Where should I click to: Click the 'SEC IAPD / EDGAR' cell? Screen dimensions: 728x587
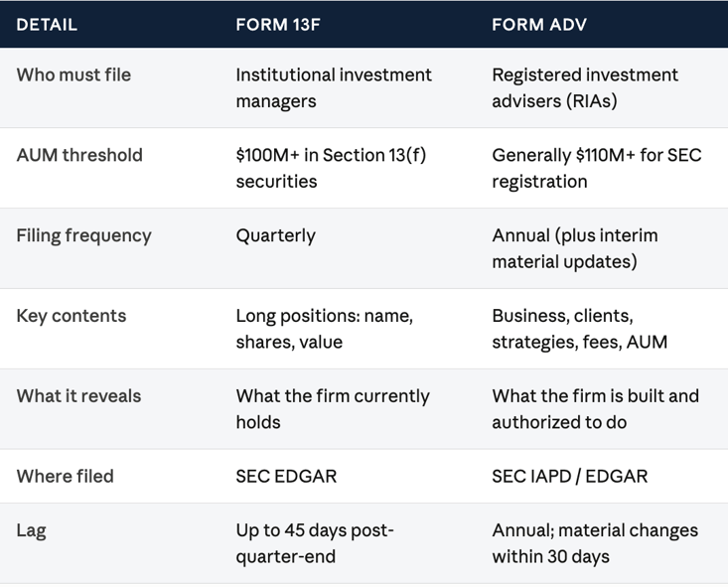(570, 477)
